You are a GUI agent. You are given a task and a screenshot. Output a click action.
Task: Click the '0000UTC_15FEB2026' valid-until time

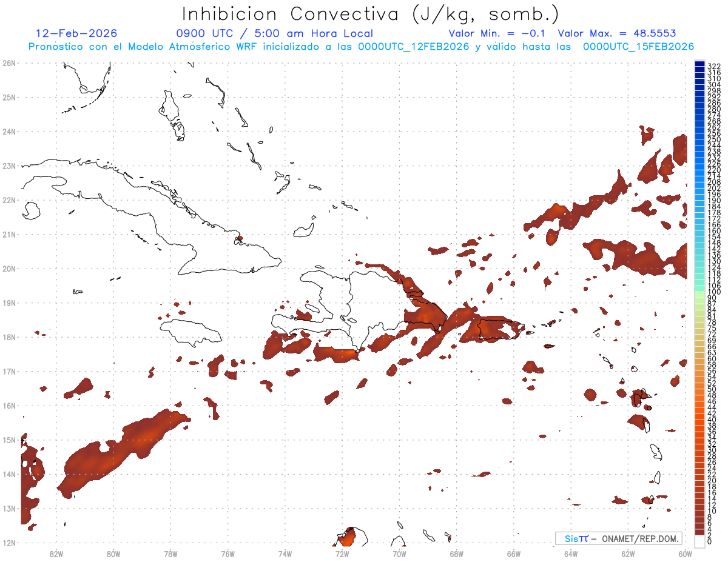point(638,47)
